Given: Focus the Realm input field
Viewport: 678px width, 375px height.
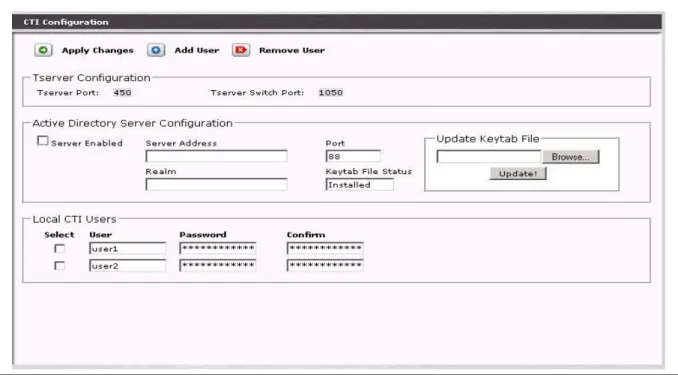Looking at the screenshot, I should point(216,184).
